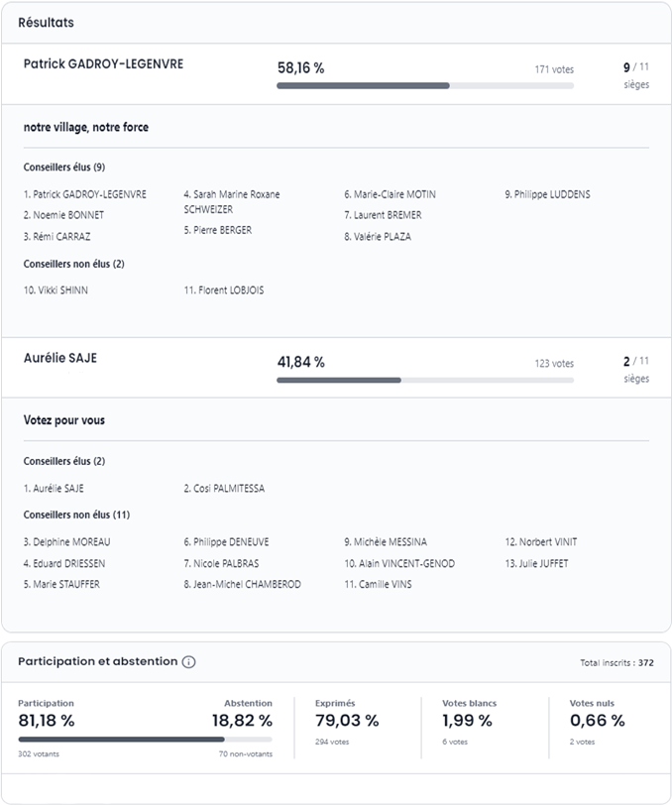Open the "Votez pour vous" list title
672x805 pixels.
[64, 420]
